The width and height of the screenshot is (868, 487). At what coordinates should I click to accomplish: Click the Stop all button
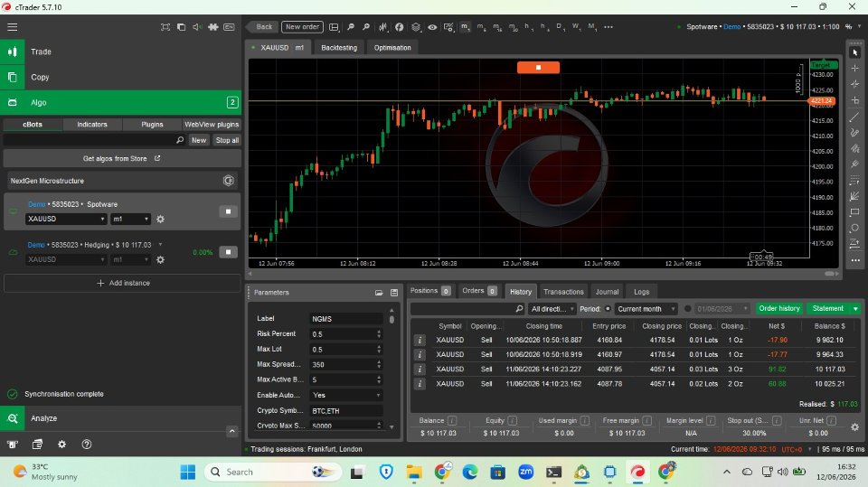(x=227, y=140)
